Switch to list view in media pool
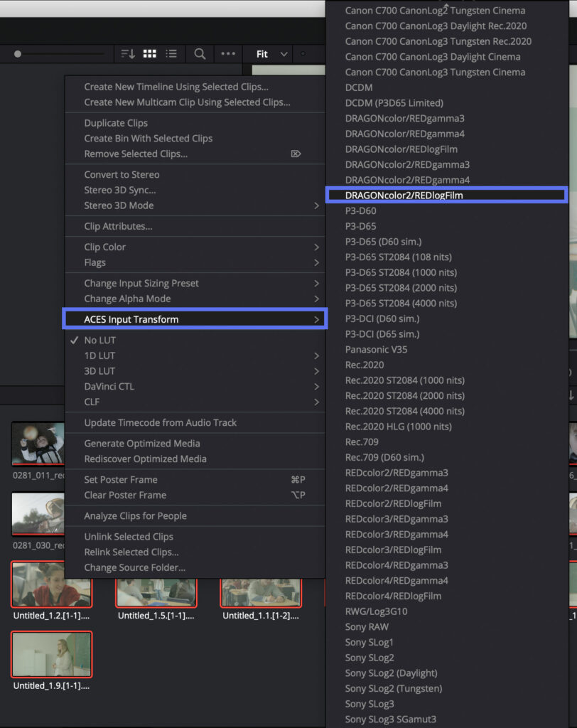This screenshot has width=577, height=728. [x=171, y=53]
